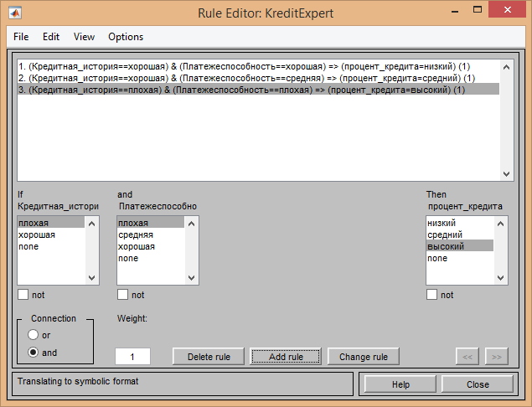Select высокий in процент_кредита list
Image resolution: width=532 pixels, height=407 pixels.
tap(460, 246)
